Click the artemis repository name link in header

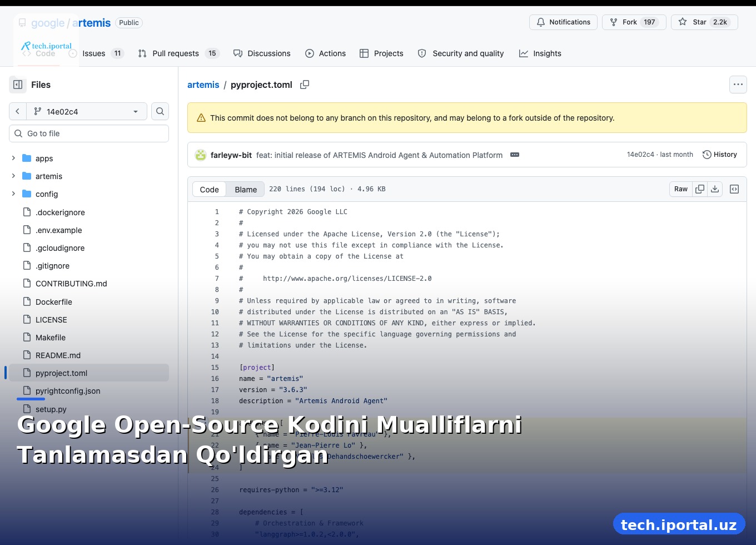[x=92, y=23]
